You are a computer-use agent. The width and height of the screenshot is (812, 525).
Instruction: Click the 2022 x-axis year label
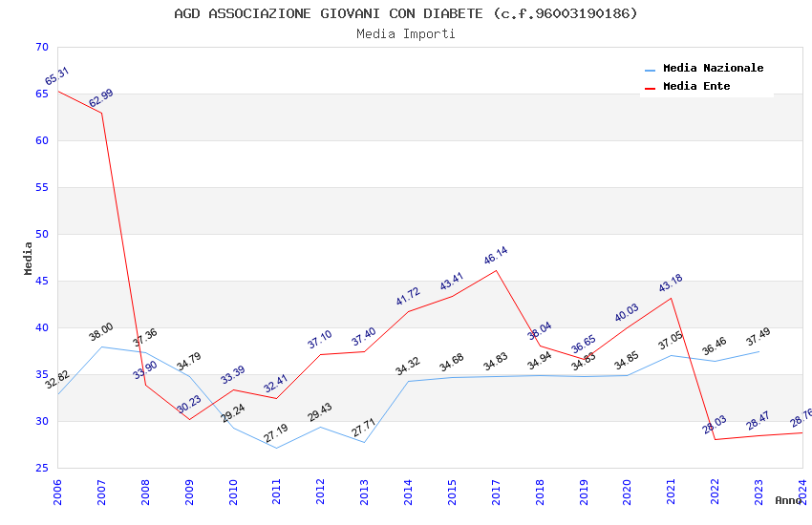point(716,492)
